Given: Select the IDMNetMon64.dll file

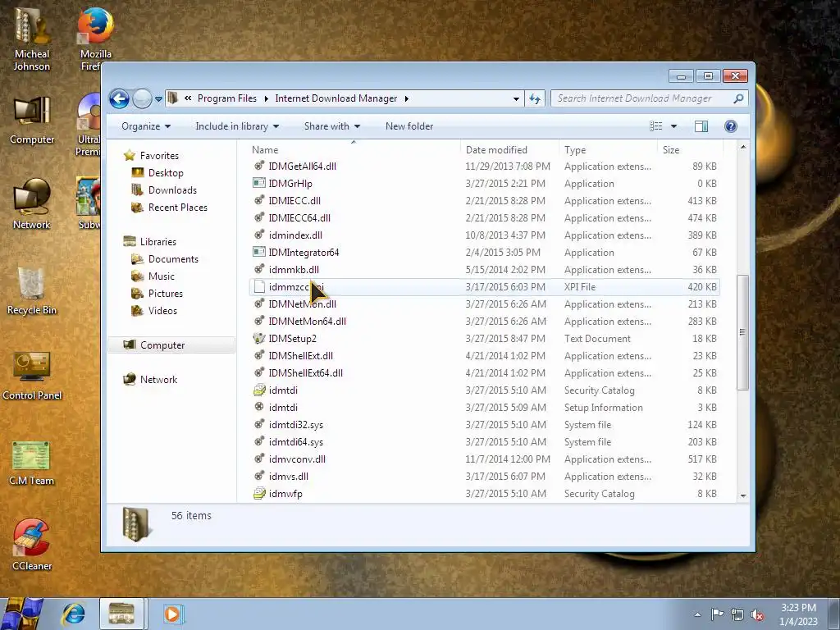Looking at the screenshot, I should (x=307, y=322).
